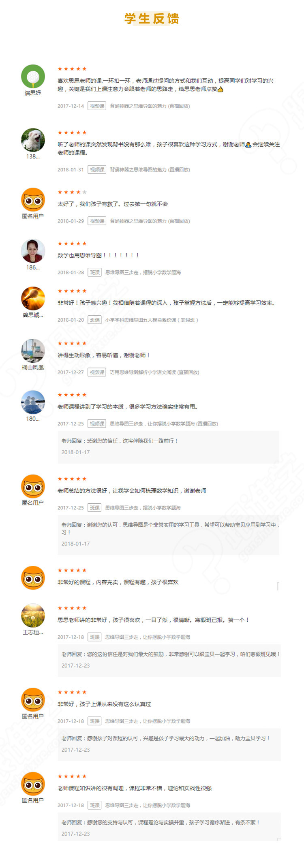Select the woman portrait avatar of user 186...

33,251
